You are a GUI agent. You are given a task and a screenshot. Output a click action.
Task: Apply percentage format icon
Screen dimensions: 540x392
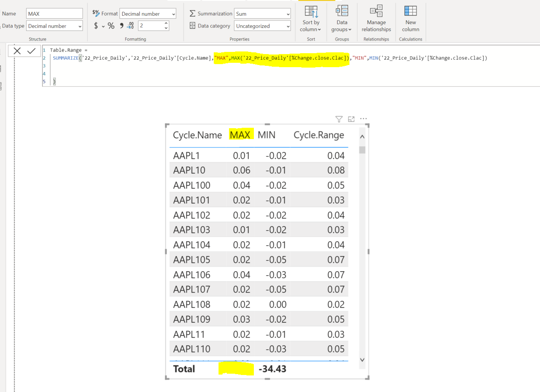coord(111,26)
